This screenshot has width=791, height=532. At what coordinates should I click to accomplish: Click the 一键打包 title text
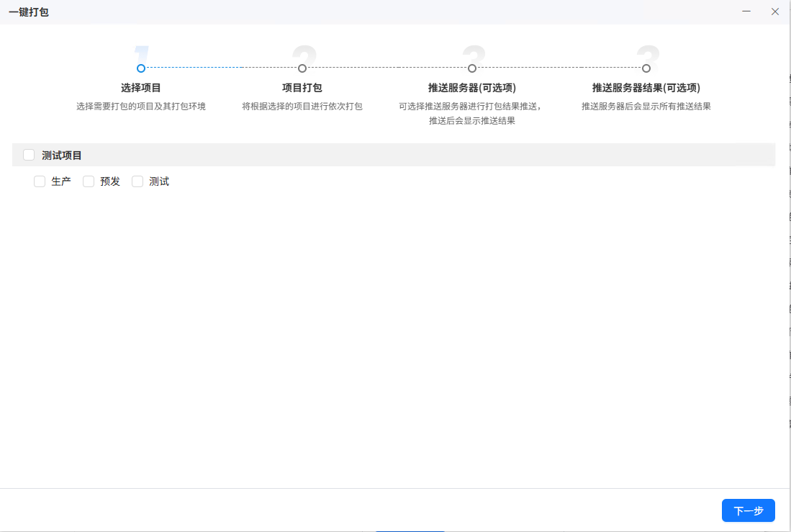tap(27, 12)
